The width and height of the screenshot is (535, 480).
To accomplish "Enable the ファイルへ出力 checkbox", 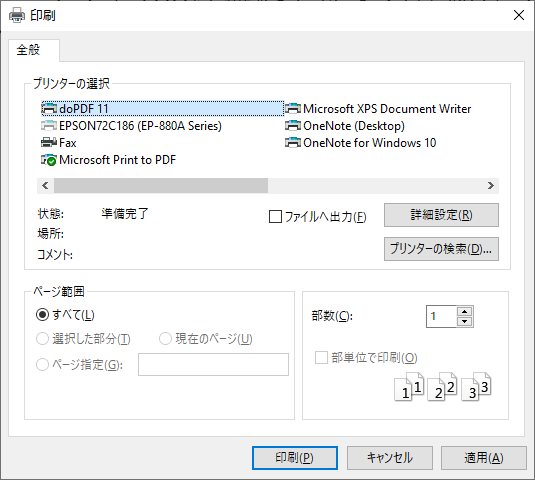I will coord(275,217).
